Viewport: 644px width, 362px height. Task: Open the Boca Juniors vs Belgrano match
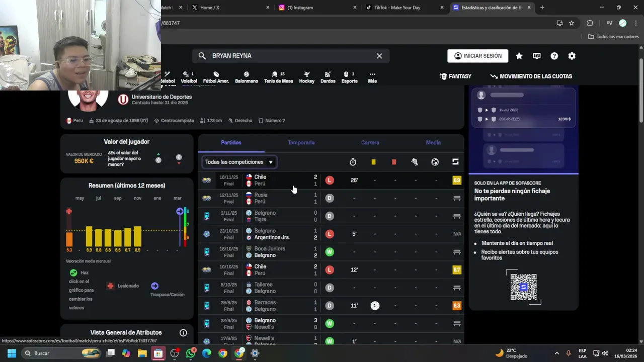331,252
